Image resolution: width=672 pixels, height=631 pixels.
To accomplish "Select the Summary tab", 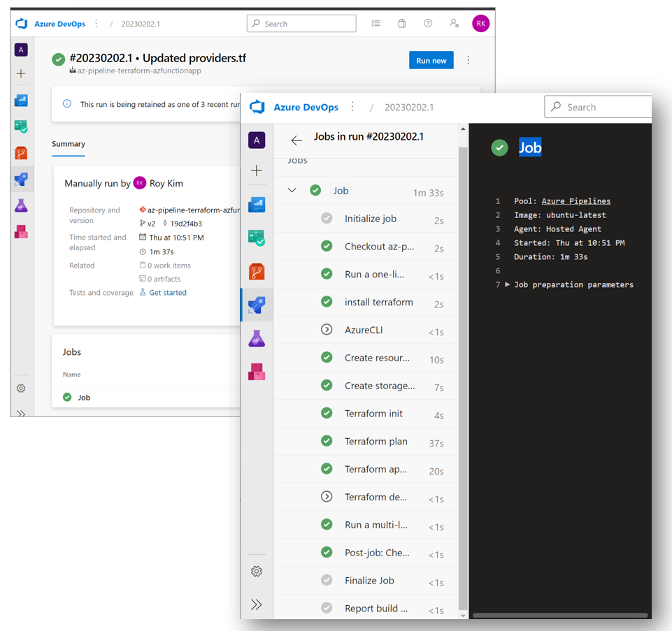I will pyautogui.click(x=69, y=144).
